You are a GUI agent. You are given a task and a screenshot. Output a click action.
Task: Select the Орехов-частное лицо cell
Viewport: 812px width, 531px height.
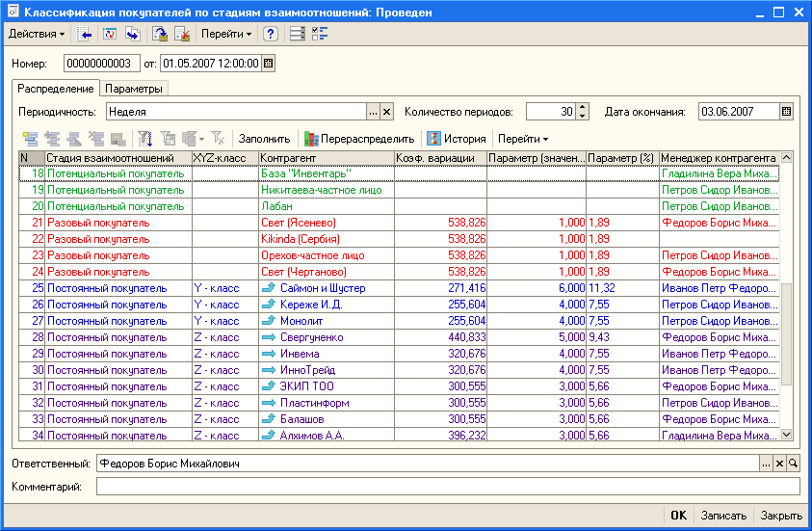pyautogui.click(x=327, y=255)
